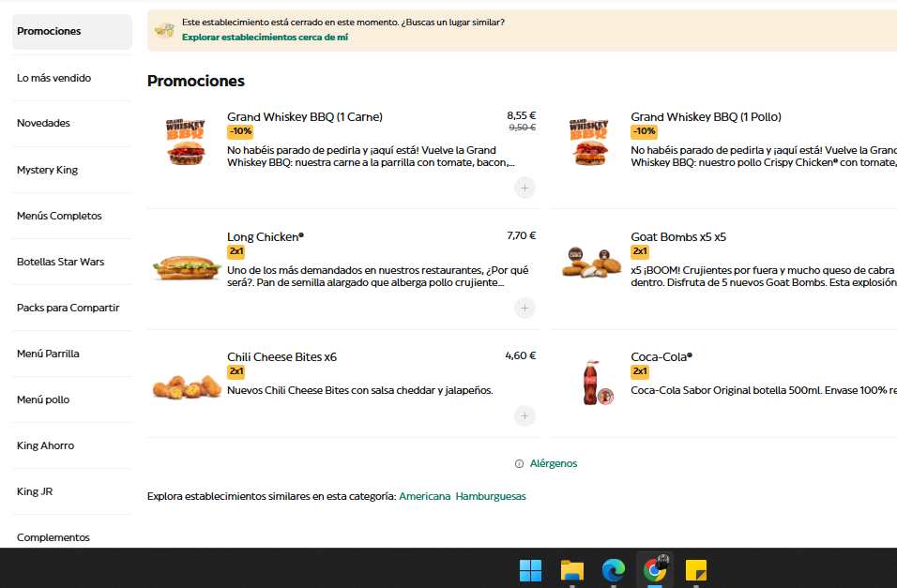Click 2x1 badge under Coca-Cola
This screenshot has height=588, width=897.
coord(640,371)
